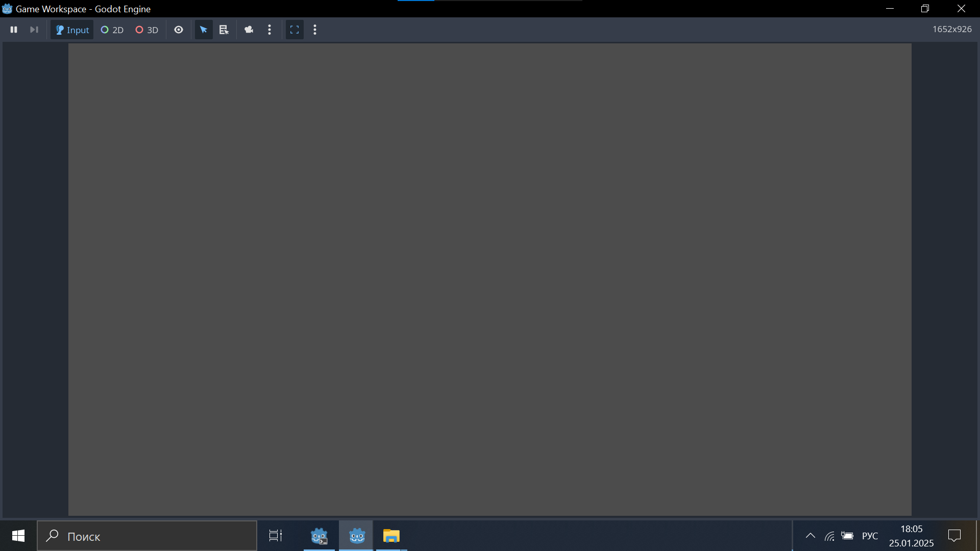Advance to the next frame
The image size is (980, 551).
(x=34, y=30)
